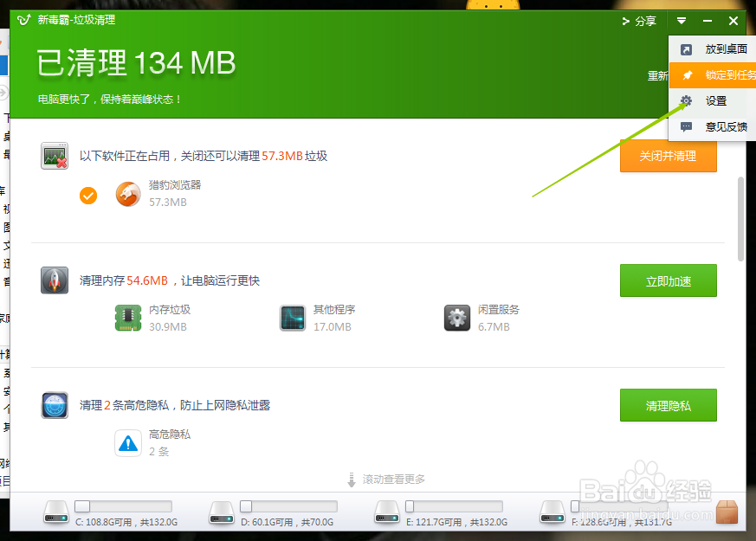
Task: Click the F: drive disk icon
Action: [552, 512]
